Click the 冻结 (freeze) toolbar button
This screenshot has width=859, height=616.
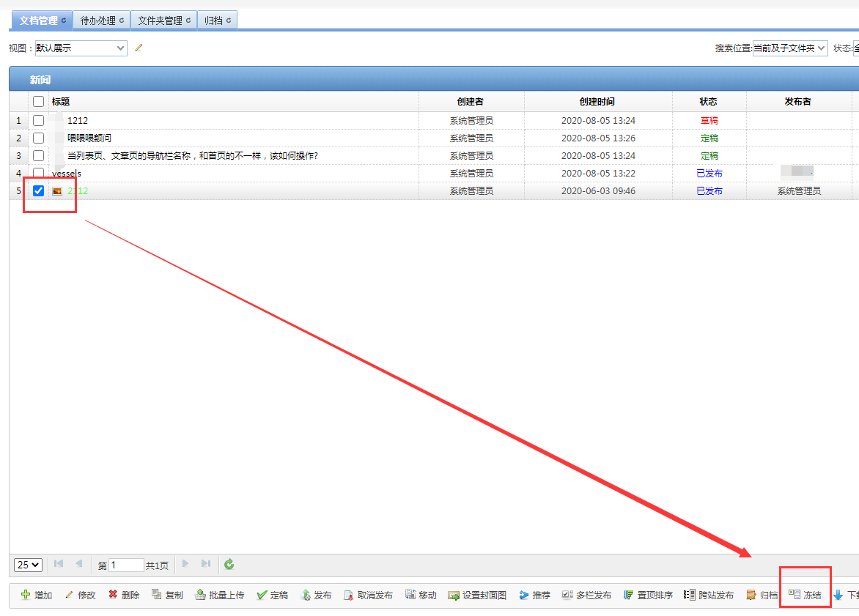(805, 595)
